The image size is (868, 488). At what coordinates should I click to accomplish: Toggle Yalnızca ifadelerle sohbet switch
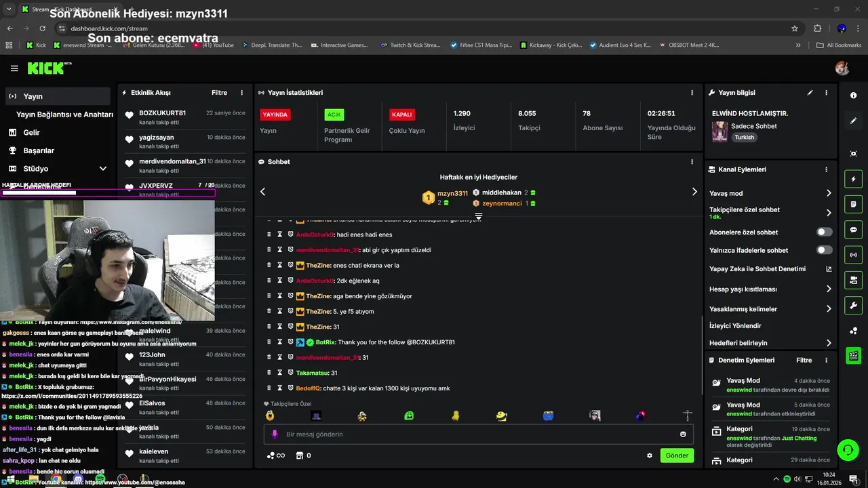(x=824, y=250)
